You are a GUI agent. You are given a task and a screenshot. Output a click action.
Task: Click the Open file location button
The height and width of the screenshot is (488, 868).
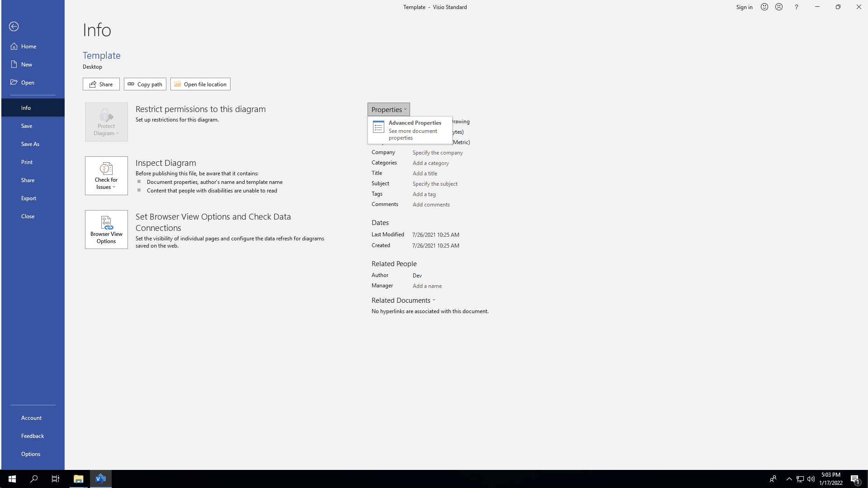200,84
